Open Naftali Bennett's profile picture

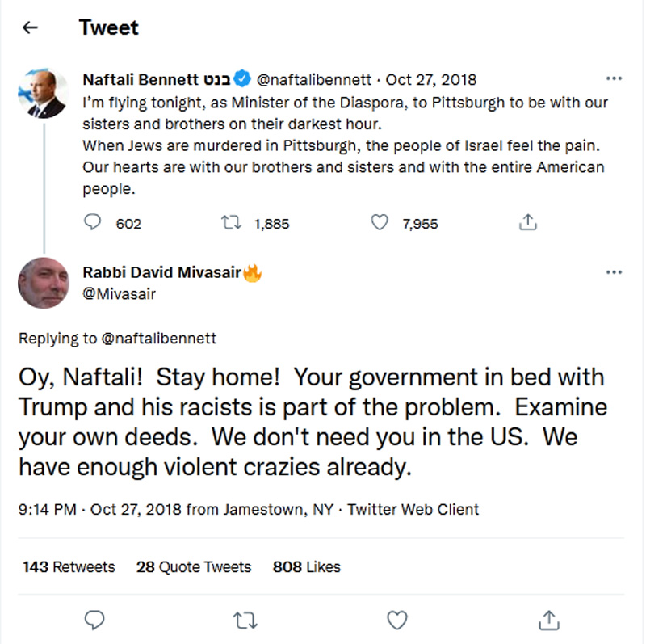click(43, 94)
